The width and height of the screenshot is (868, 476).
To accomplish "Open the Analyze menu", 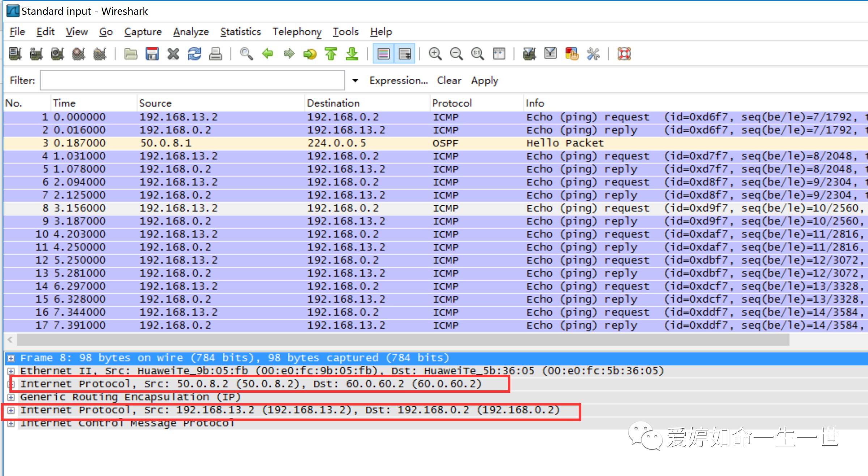I will (x=191, y=32).
